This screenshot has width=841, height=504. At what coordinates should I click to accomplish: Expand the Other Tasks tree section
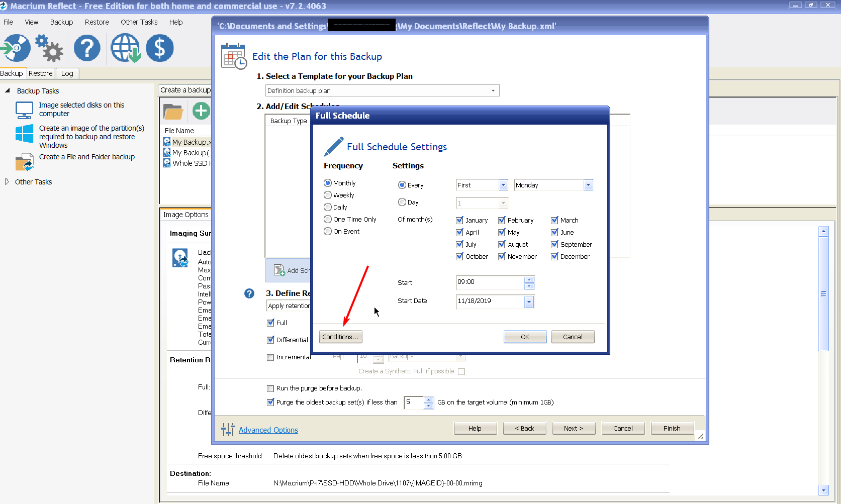(x=7, y=182)
